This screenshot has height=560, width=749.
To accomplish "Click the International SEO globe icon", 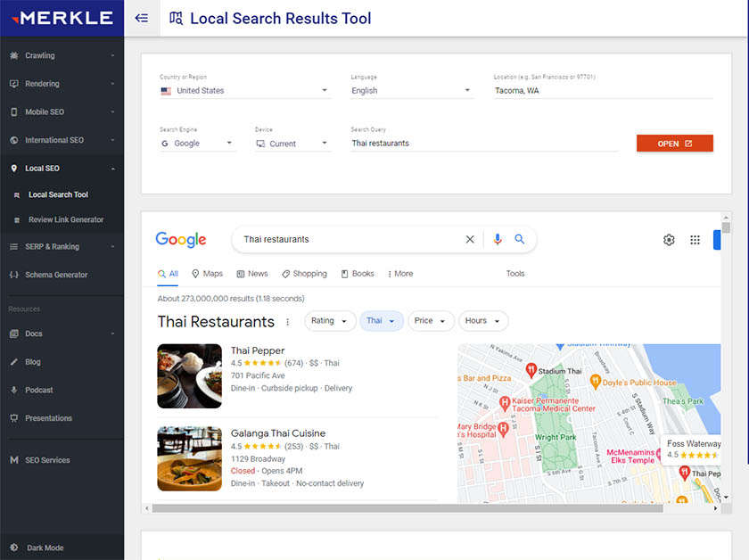I will pos(14,140).
